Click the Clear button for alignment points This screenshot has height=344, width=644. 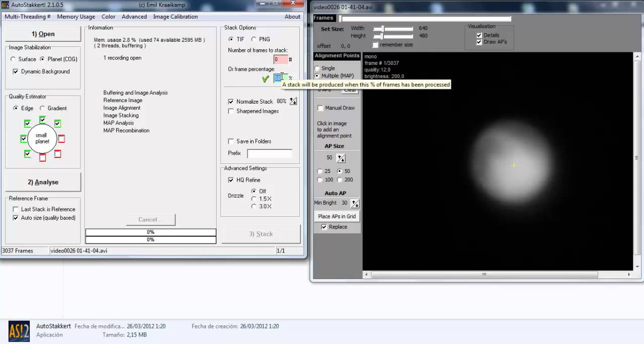point(350,91)
